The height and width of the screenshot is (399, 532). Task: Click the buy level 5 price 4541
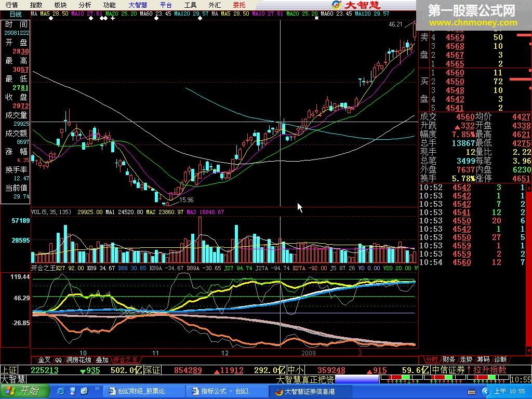click(455, 108)
